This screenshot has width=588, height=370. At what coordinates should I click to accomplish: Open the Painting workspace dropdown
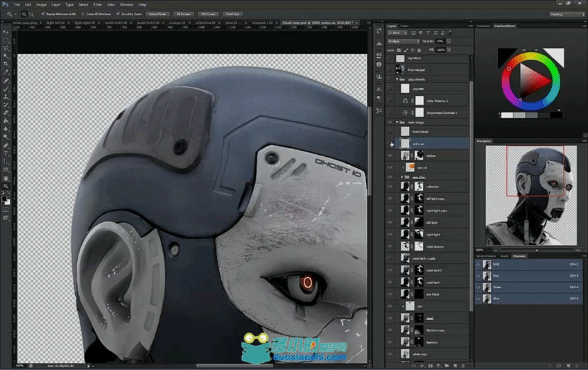[567, 15]
